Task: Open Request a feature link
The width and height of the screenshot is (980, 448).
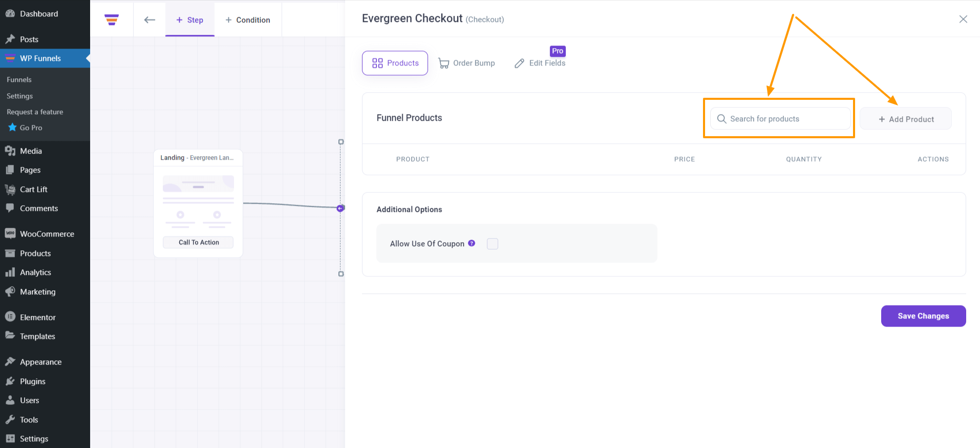Action: tap(35, 112)
